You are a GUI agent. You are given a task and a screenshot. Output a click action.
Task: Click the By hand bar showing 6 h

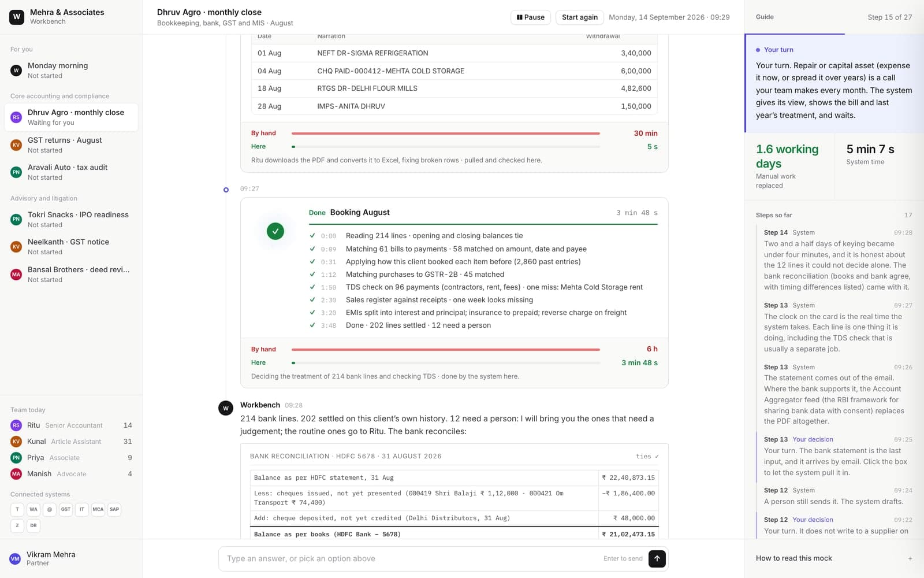[446, 349]
